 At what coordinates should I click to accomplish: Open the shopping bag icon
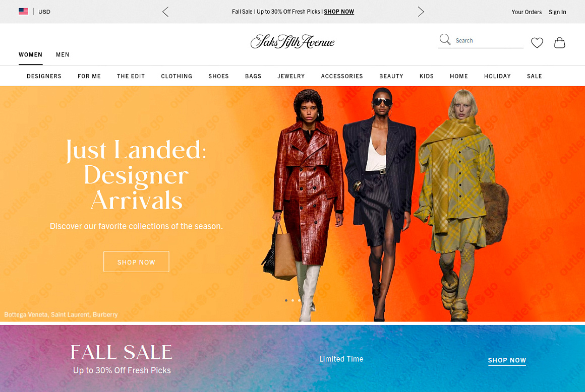point(559,43)
